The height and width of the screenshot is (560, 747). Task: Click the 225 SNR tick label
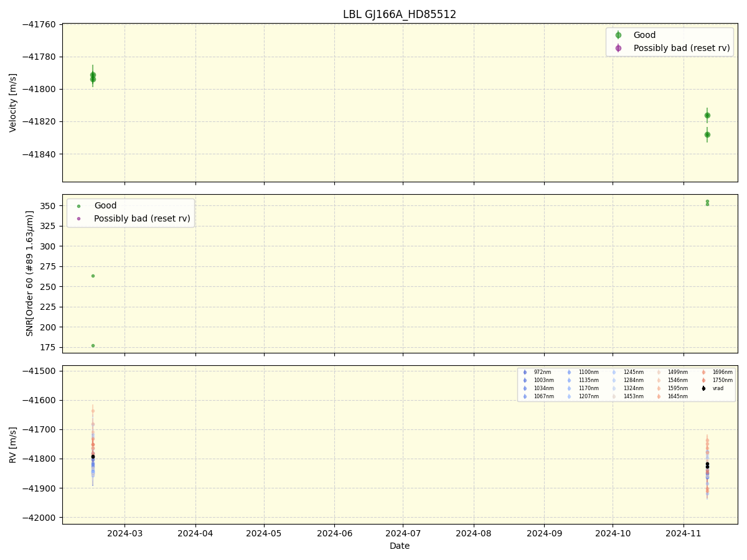49,307
